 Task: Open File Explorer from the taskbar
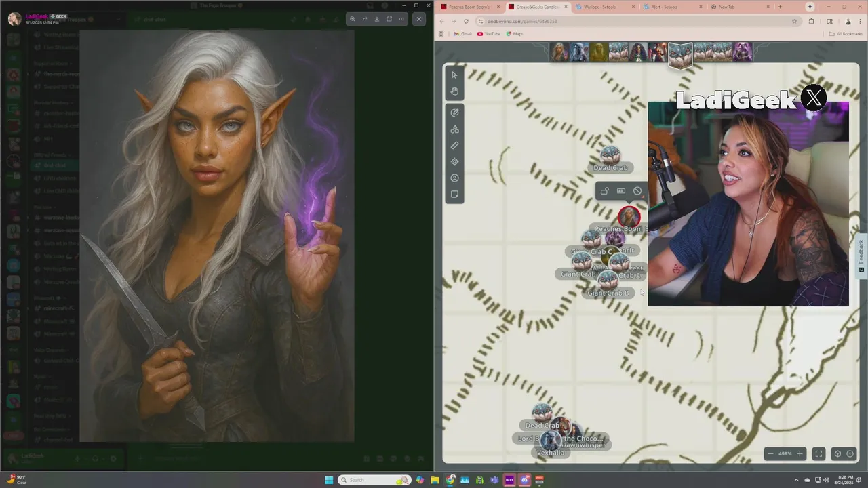click(x=435, y=480)
